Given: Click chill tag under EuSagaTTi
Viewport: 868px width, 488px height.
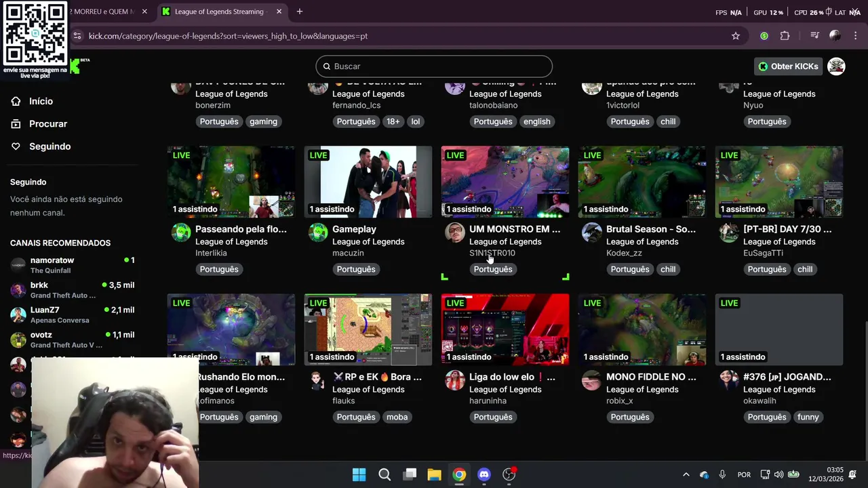Looking at the screenshot, I should [805, 269].
